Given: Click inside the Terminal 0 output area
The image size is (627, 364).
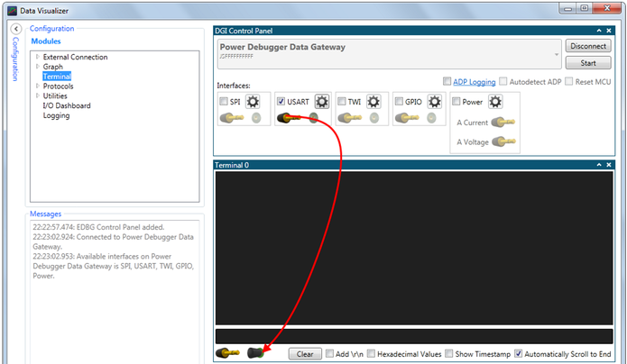Looking at the screenshot, I should [x=414, y=248].
